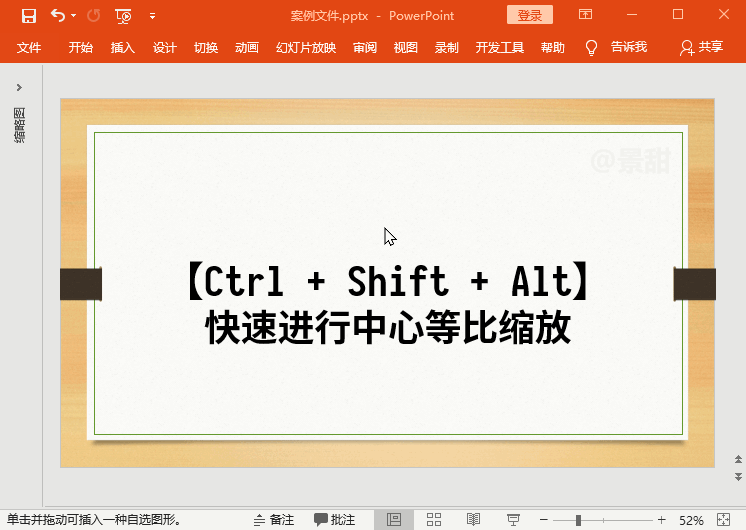Click the Save icon in quick access toolbar
The width and height of the screenshot is (746, 530).
(29, 16)
